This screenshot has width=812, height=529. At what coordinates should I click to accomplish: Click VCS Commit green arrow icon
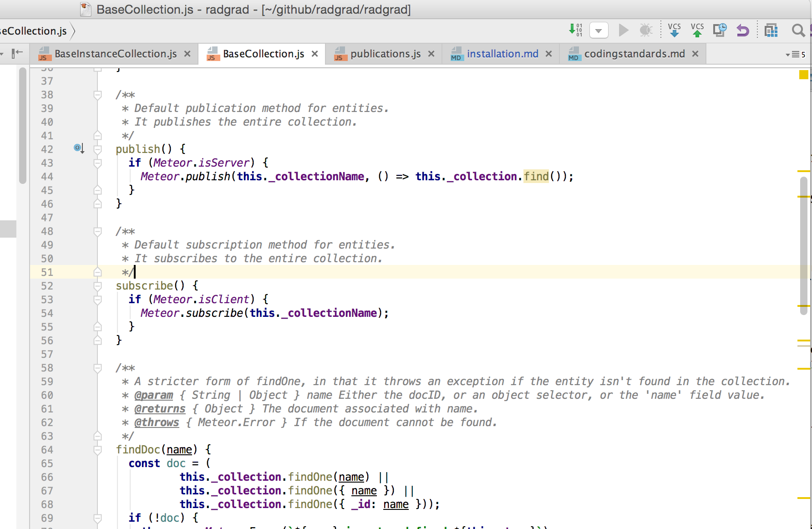(x=697, y=30)
